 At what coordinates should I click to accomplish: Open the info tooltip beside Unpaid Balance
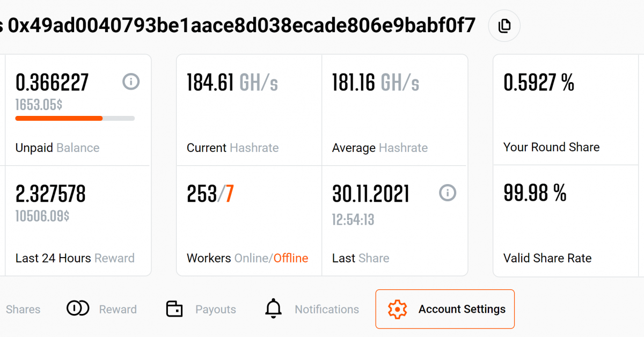click(x=130, y=82)
